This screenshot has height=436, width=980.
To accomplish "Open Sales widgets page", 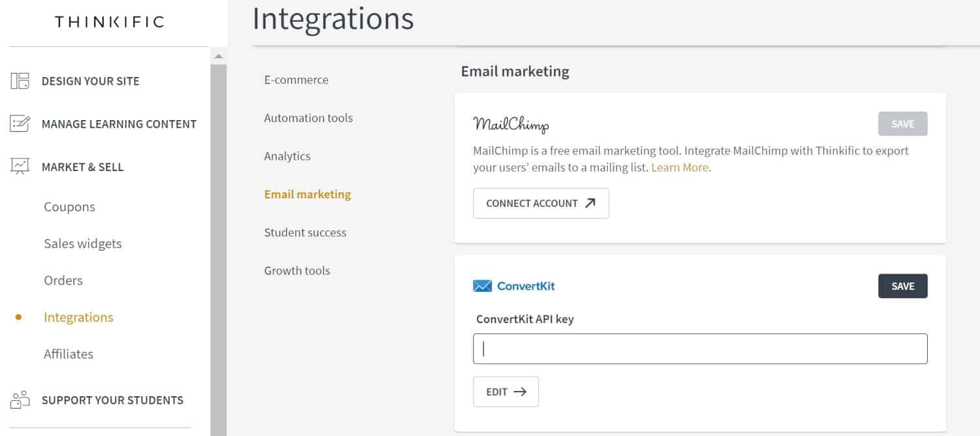I will pyautogui.click(x=83, y=243).
